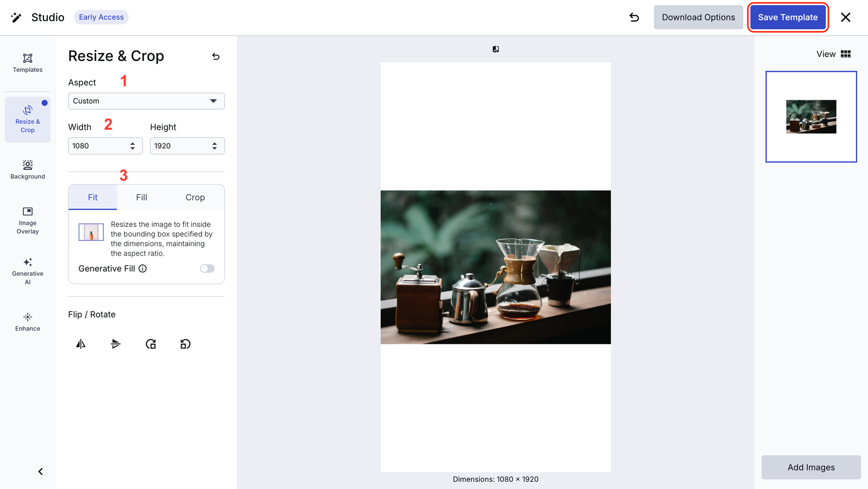Switch to grid View icon

[x=846, y=54]
